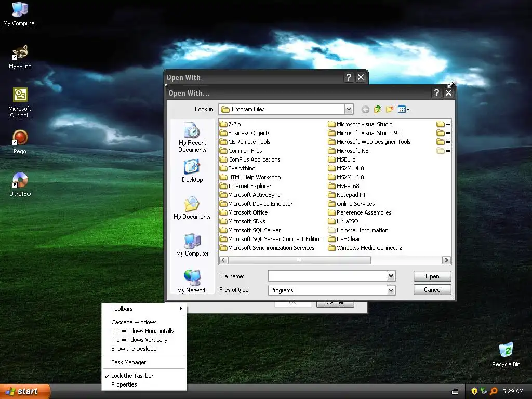Select the Business Objects folder
Viewport: 532px width, 399px height.
click(245, 133)
